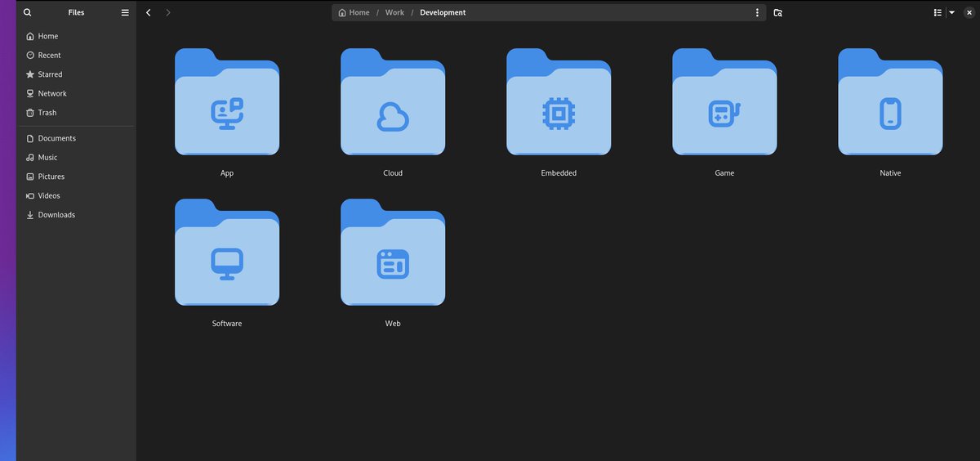980x461 pixels.
Task: Click Development in the path bar
Action: point(443,12)
